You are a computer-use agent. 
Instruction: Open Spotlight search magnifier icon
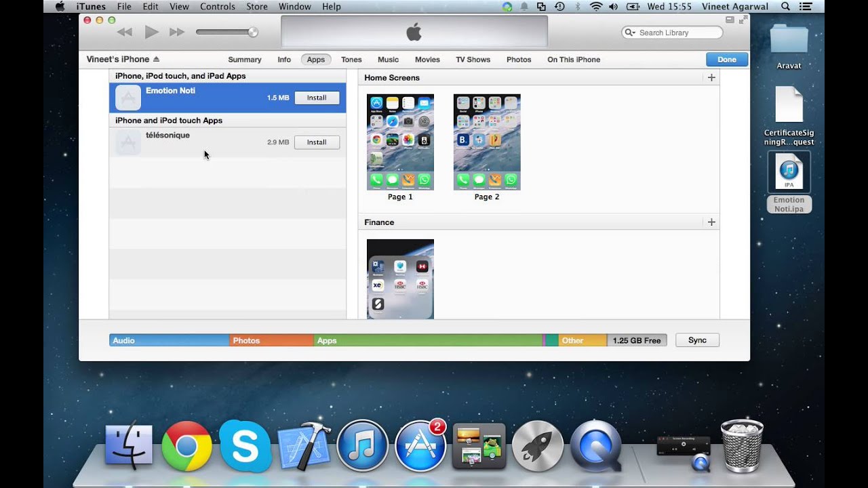coord(785,6)
